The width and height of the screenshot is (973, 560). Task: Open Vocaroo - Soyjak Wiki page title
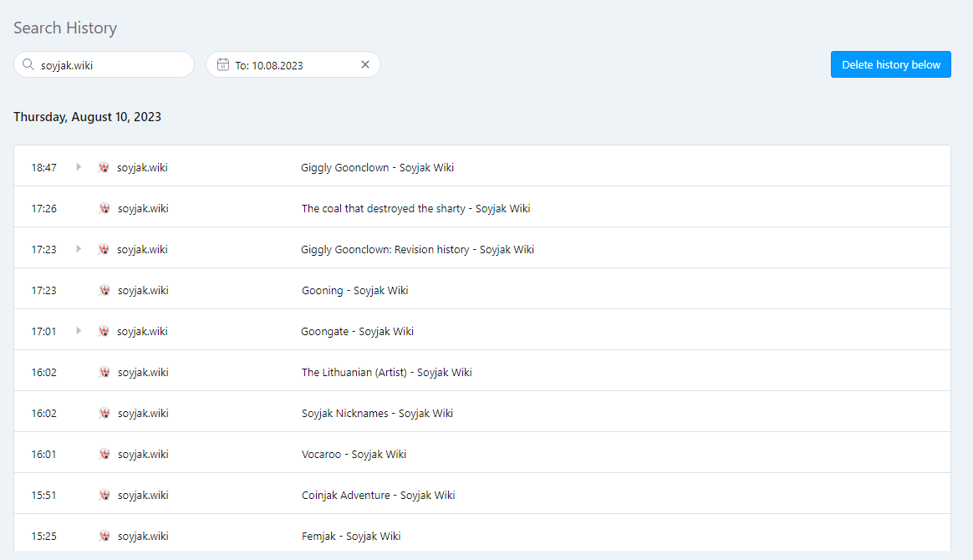click(x=354, y=454)
